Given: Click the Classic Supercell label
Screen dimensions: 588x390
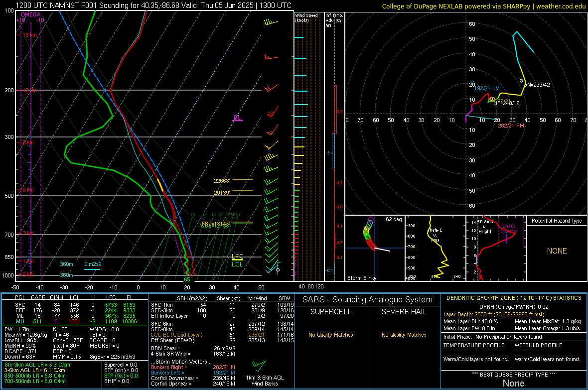Looking at the screenshot, I should click(x=509, y=229).
